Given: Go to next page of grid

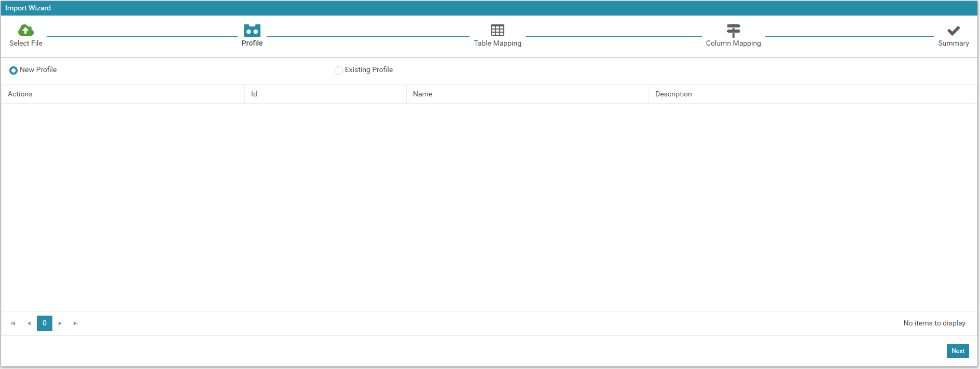Looking at the screenshot, I should click(x=60, y=323).
